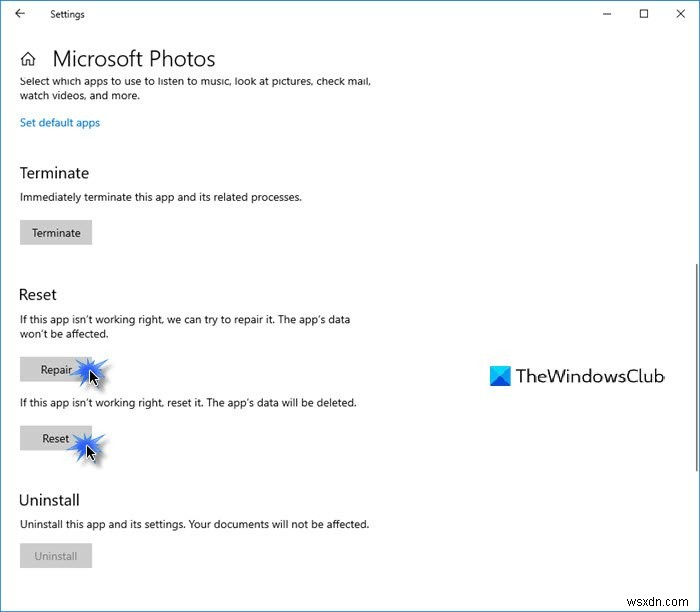Minimize the Settings window

[x=607, y=14]
